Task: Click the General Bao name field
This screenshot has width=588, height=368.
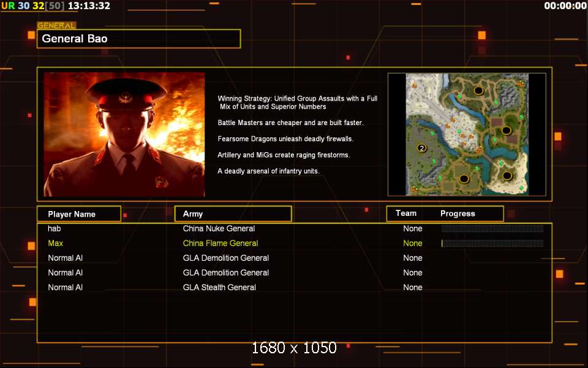Action: tap(139, 39)
